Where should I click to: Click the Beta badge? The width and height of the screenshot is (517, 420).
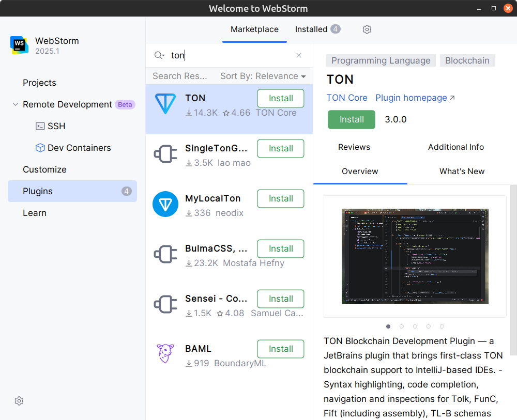point(125,104)
